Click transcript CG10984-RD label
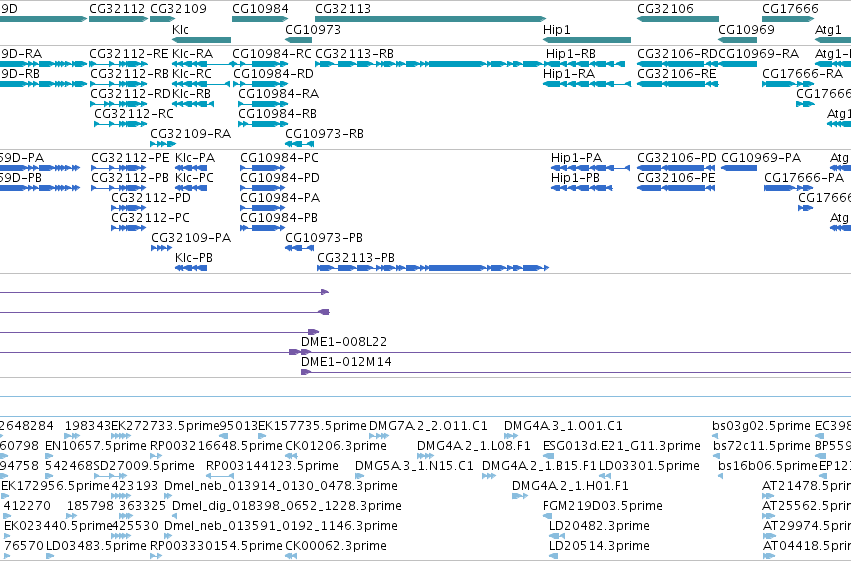The image size is (851, 561). point(273,74)
